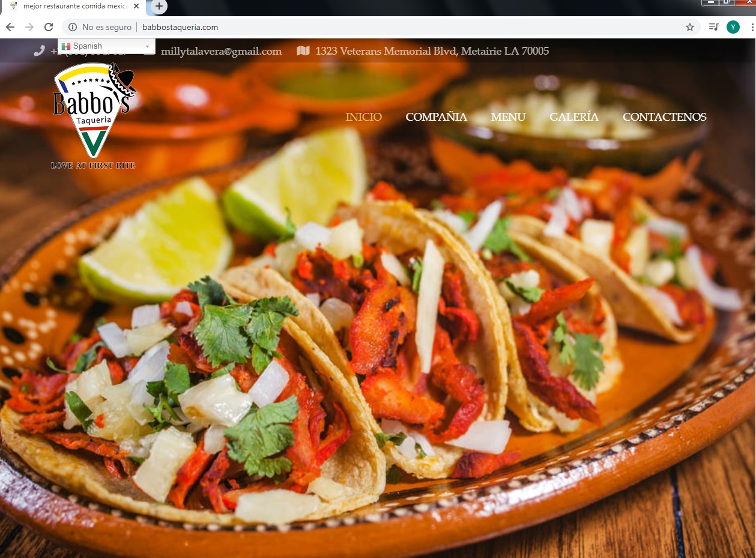The height and width of the screenshot is (558, 756).
Task: Open the MENU navigation item
Action: click(508, 117)
